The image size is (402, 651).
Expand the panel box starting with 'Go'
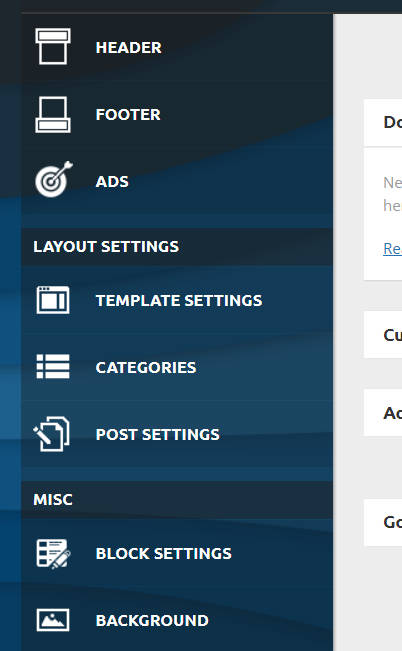[x=383, y=523]
